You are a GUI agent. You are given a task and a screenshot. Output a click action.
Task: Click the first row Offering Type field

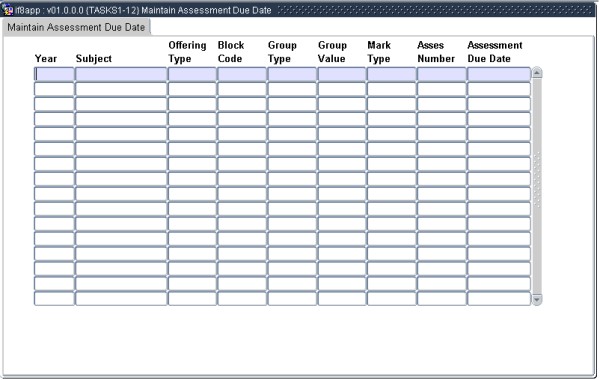coord(192,74)
